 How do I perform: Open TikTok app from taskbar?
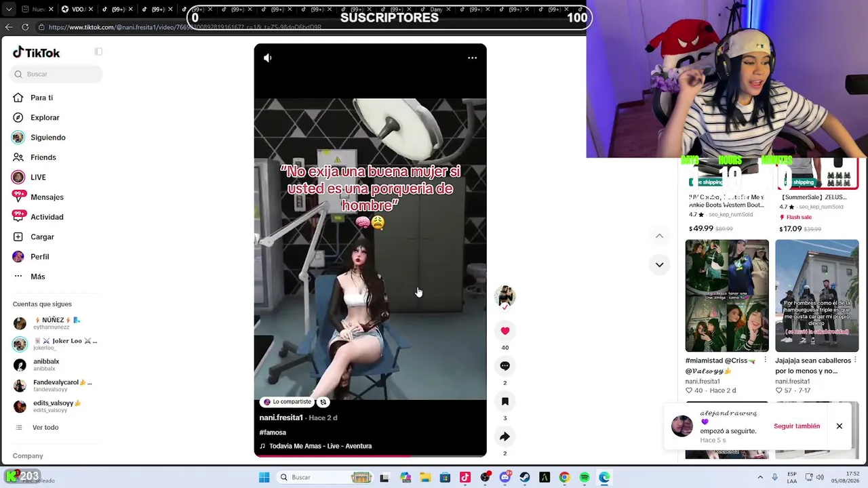coord(465,477)
